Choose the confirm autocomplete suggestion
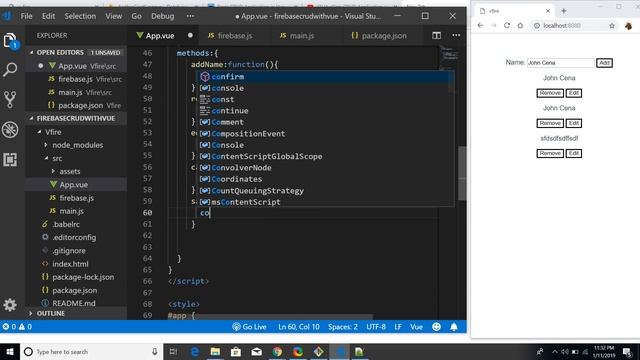Screen dimensions: 640x360 click(326, 77)
